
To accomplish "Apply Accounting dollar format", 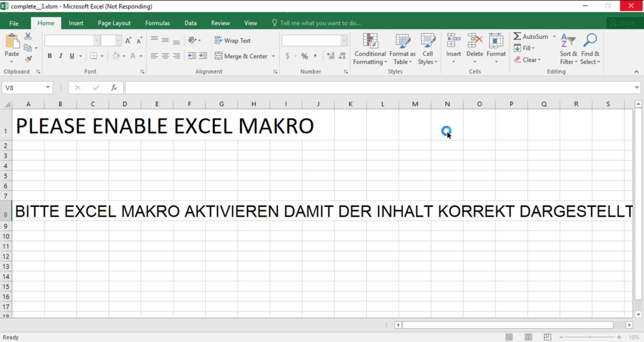I will [x=288, y=56].
